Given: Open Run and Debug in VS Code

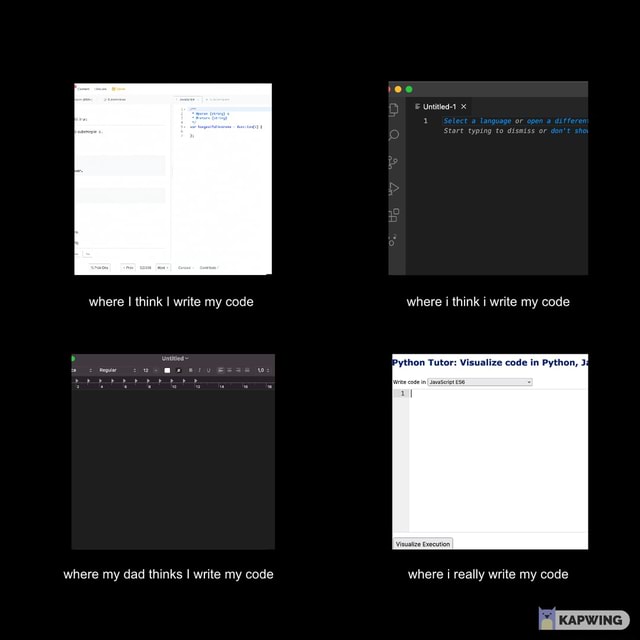Looking at the screenshot, I should (393, 189).
